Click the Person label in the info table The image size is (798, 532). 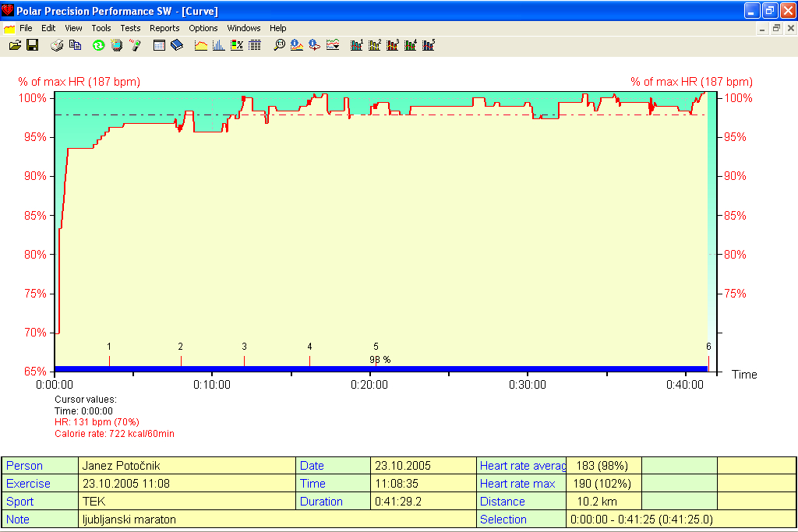[41, 466]
